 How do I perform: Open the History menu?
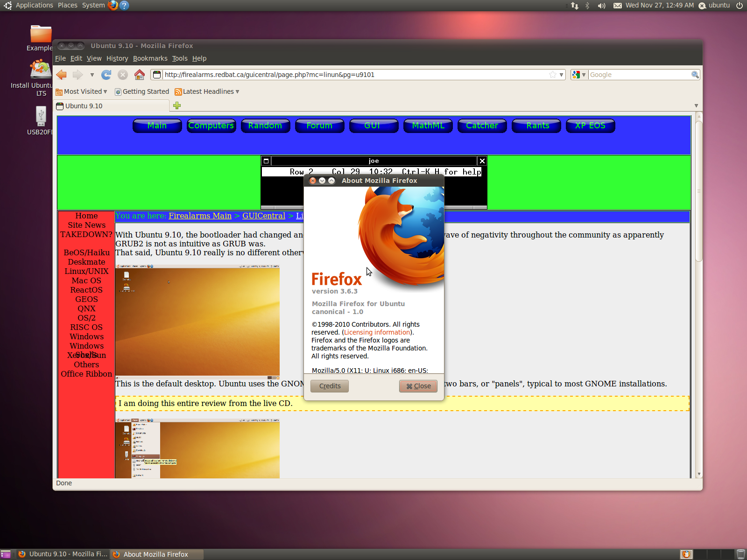tap(117, 58)
